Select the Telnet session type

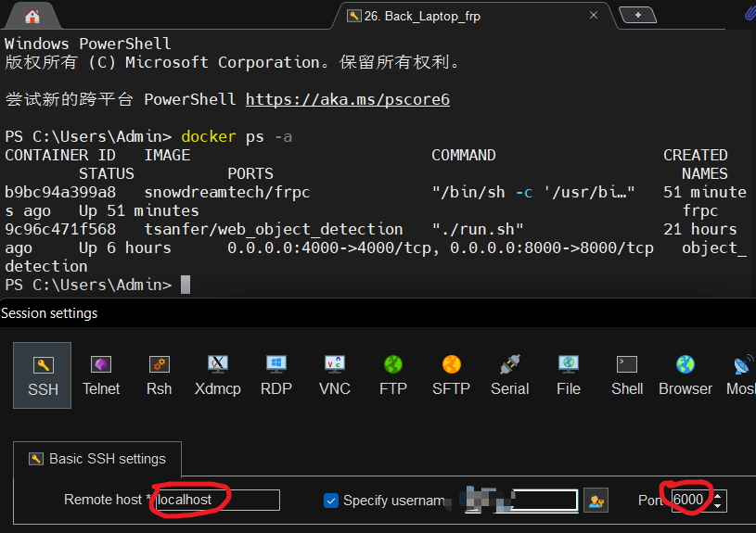(x=101, y=375)
